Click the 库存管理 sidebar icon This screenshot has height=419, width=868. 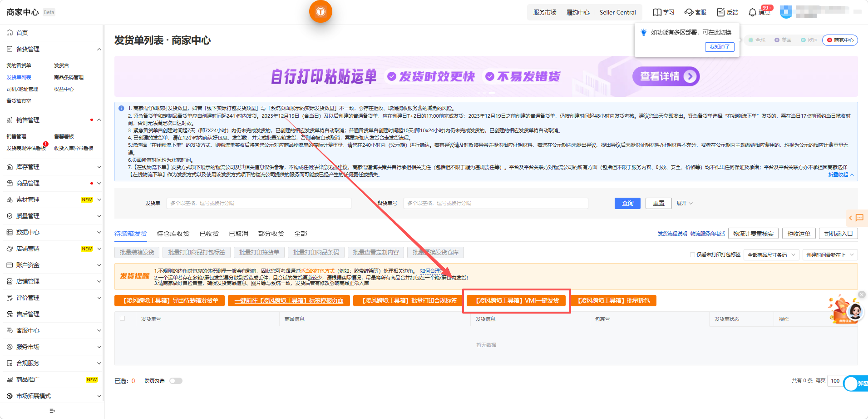(10, 167)
